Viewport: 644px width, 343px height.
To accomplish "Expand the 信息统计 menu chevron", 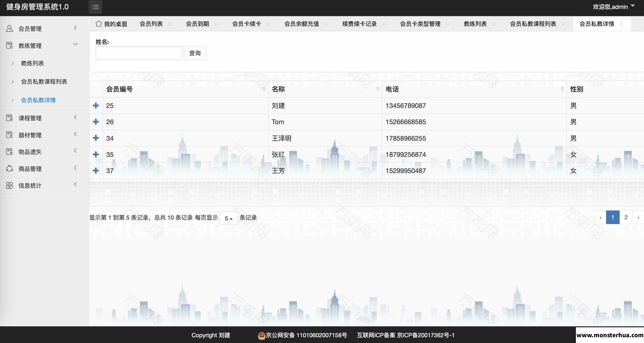I will pyautogui.click(x=75, y=184).
